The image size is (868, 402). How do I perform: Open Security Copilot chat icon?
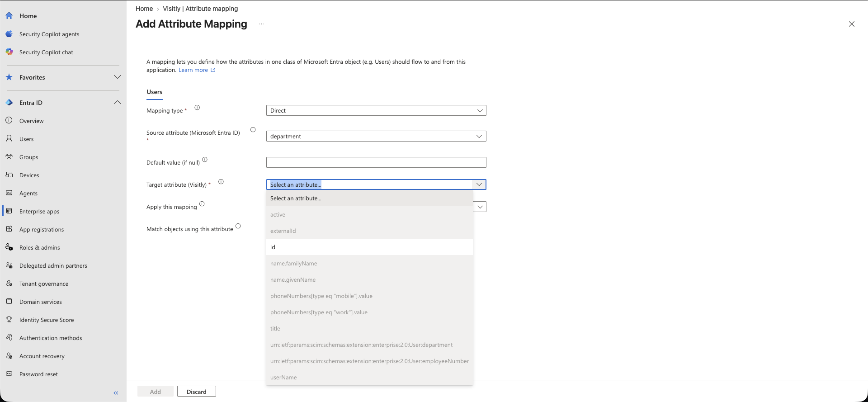[x=9, y=52]
